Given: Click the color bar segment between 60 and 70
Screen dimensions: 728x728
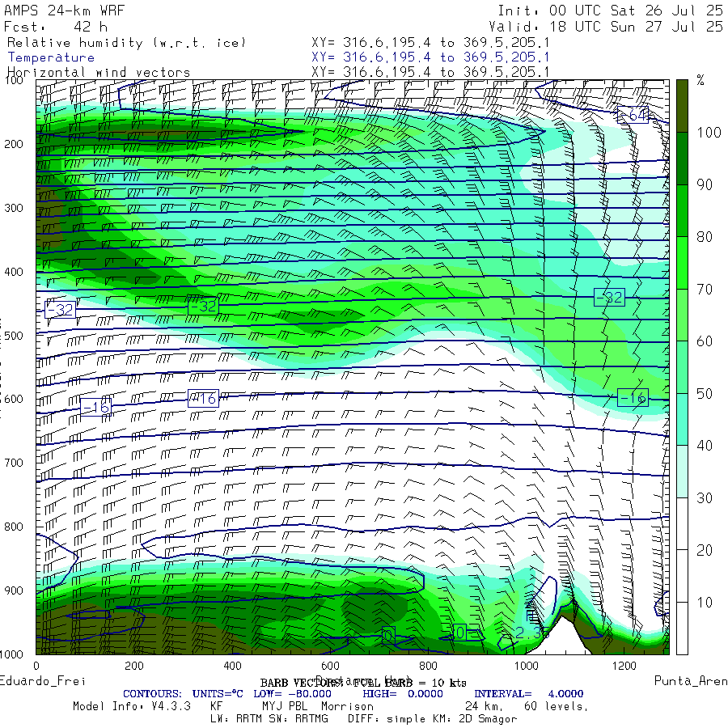Looking at the screenshot, I should (x=682, y=315).
